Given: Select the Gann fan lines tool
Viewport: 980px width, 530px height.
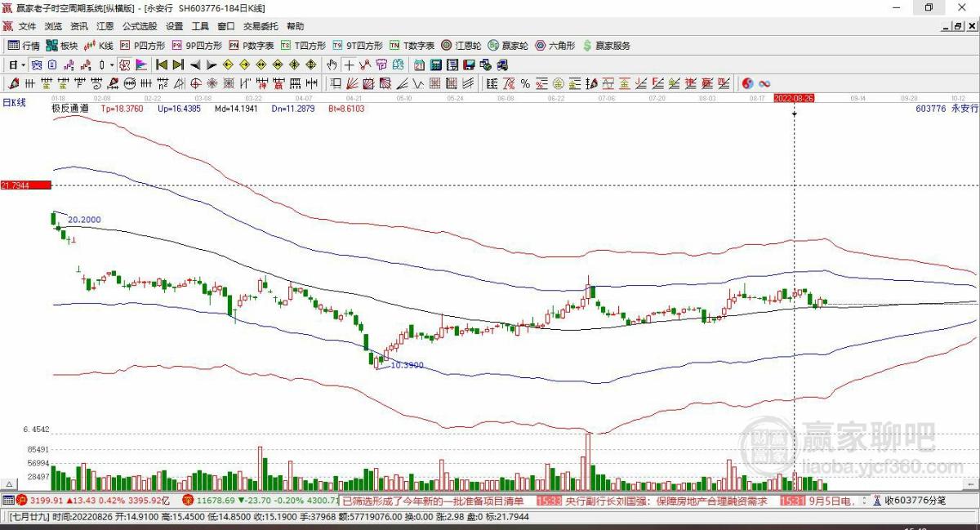Looking at the screenshot, I should 352,83.
